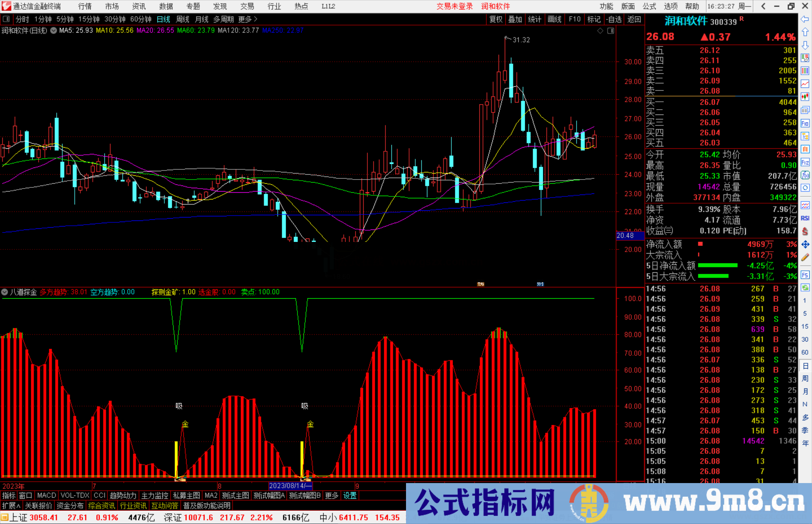This screenshot has width=812, height=524.
Task: Select the pencil drawing tool icon
Action: point(805,257)
